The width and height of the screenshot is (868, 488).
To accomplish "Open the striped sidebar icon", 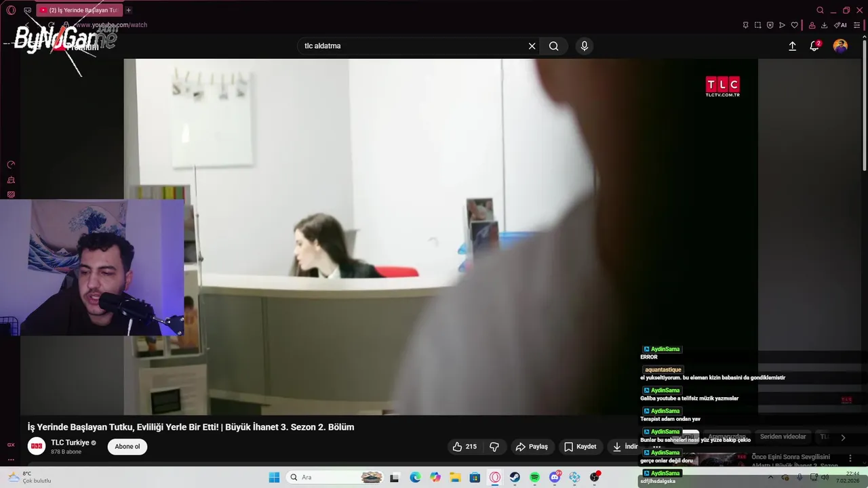I will coord(11,195).
